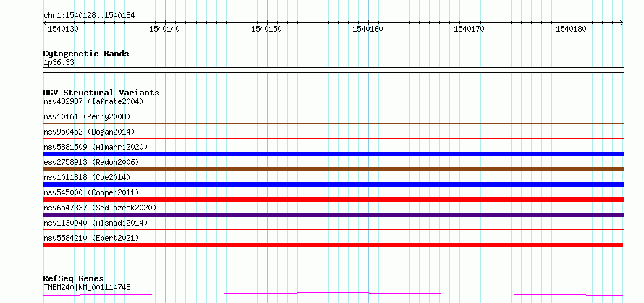Click the magenta TMEM240 gene feature line

tap(333, 294)
